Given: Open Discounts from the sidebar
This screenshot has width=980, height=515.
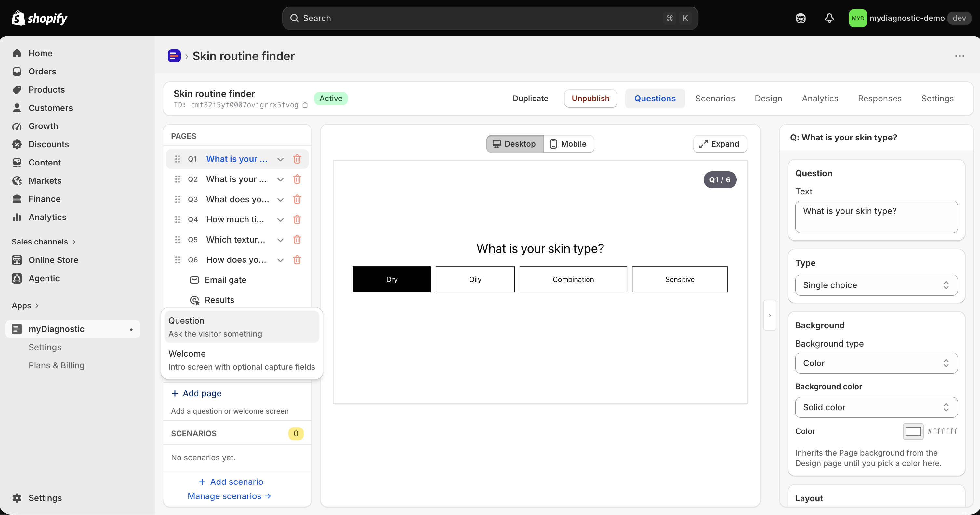Looking at the screenshot, I should click(49, 144).
